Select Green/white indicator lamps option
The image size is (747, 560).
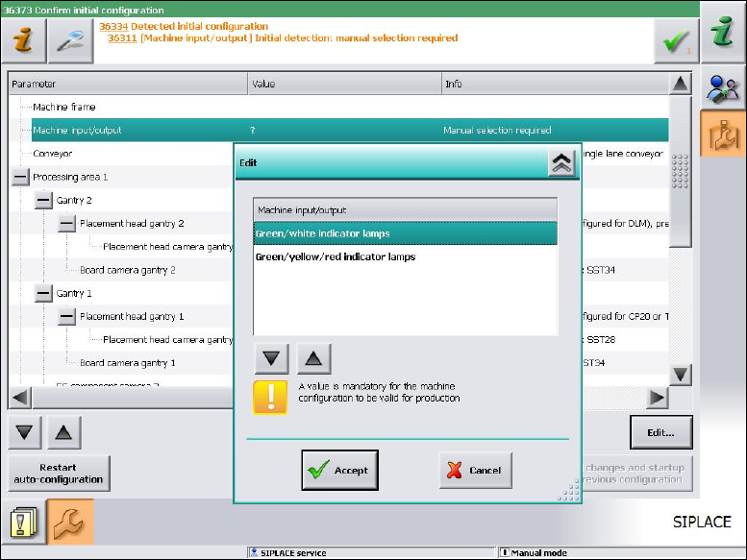pyautogui.click(x=405, y=233)
